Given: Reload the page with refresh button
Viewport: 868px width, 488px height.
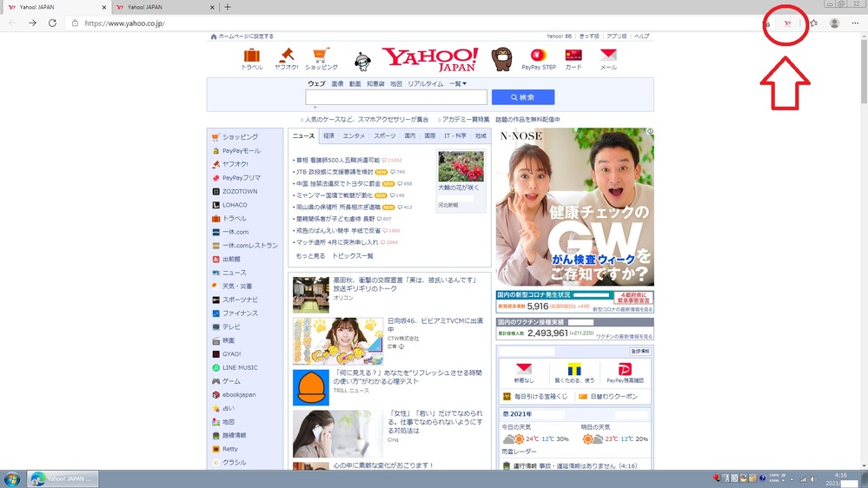Looking at the screenshot, I should (52, 23).
